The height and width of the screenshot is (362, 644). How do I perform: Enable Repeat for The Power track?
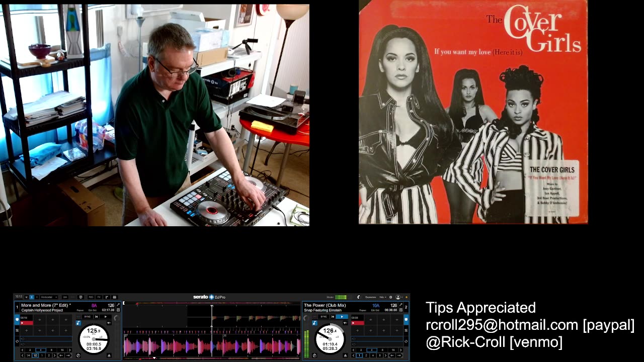[x=363, y=310]
